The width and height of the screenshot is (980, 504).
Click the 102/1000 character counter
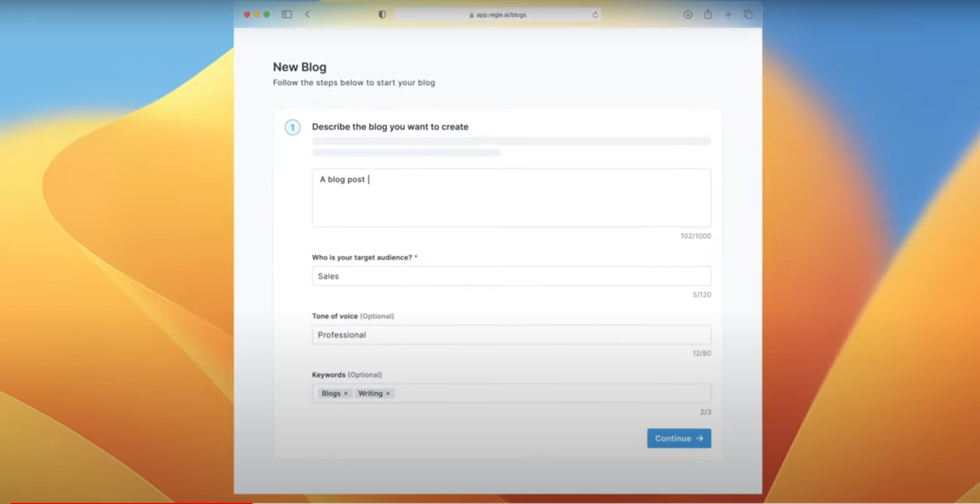pos(695,236)
